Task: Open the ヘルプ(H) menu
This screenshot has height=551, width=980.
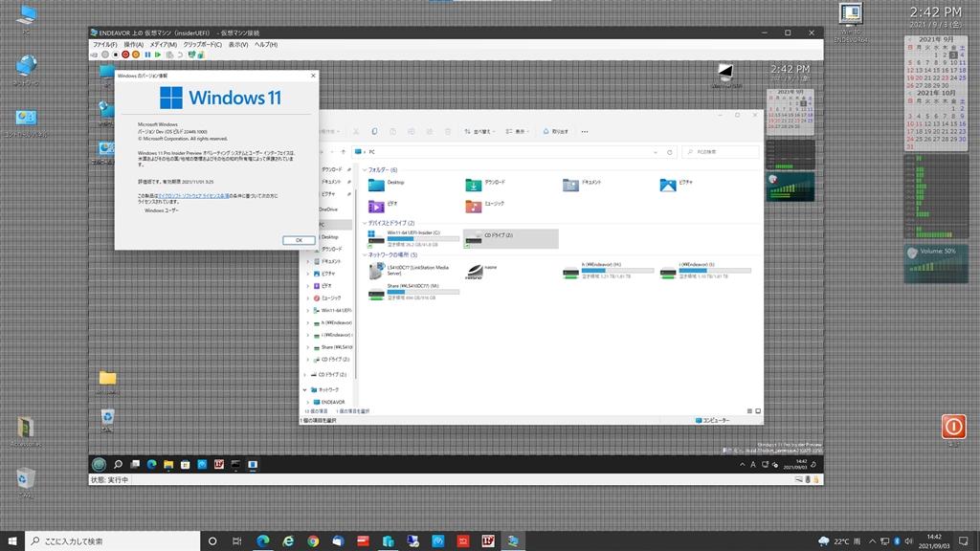Action: click(266, 44)
